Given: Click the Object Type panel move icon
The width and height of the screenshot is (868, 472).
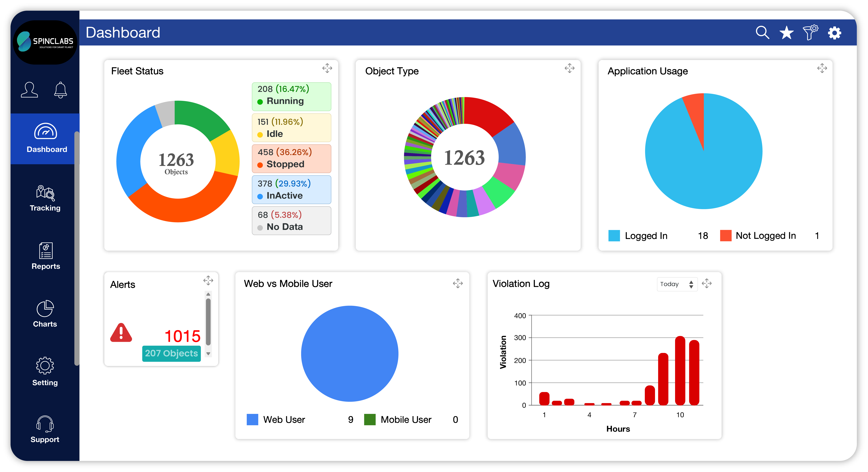Looking at the screenshot, I should 569,68.
